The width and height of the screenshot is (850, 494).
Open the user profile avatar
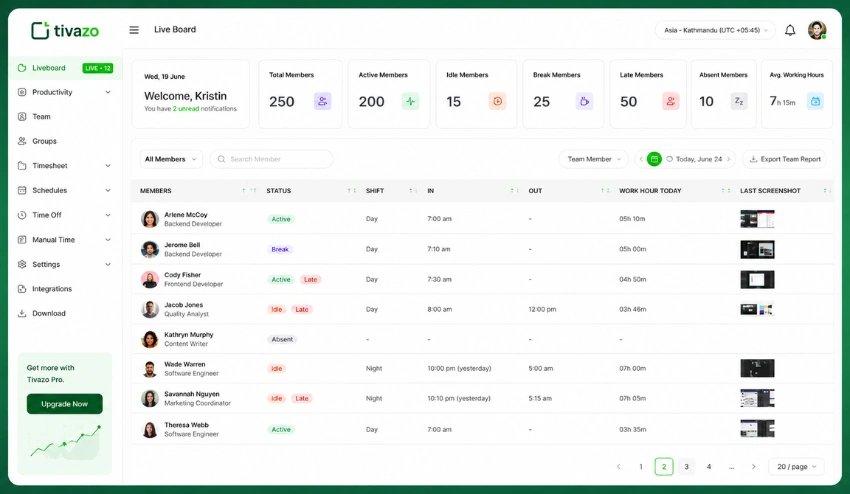817,30
